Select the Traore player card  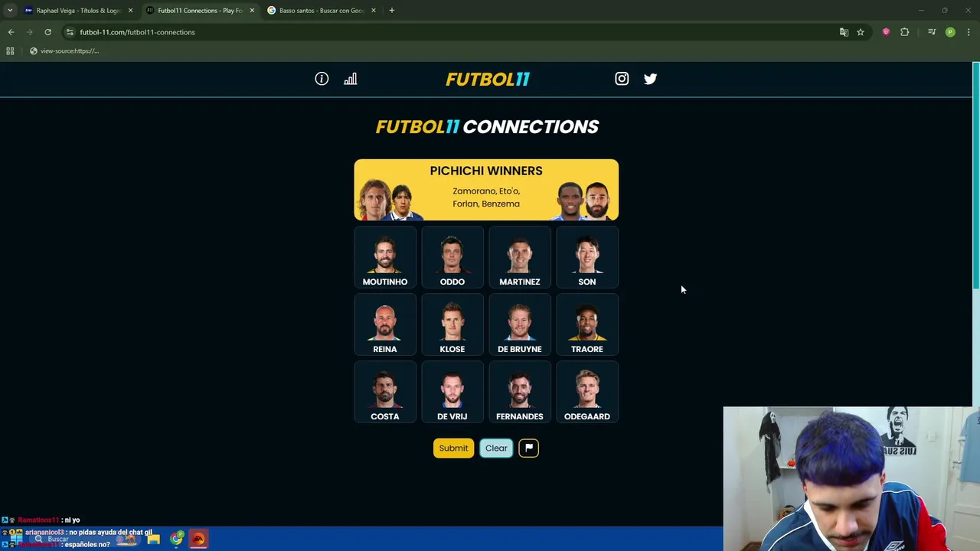pyautogui.click(x=587, y=324)
